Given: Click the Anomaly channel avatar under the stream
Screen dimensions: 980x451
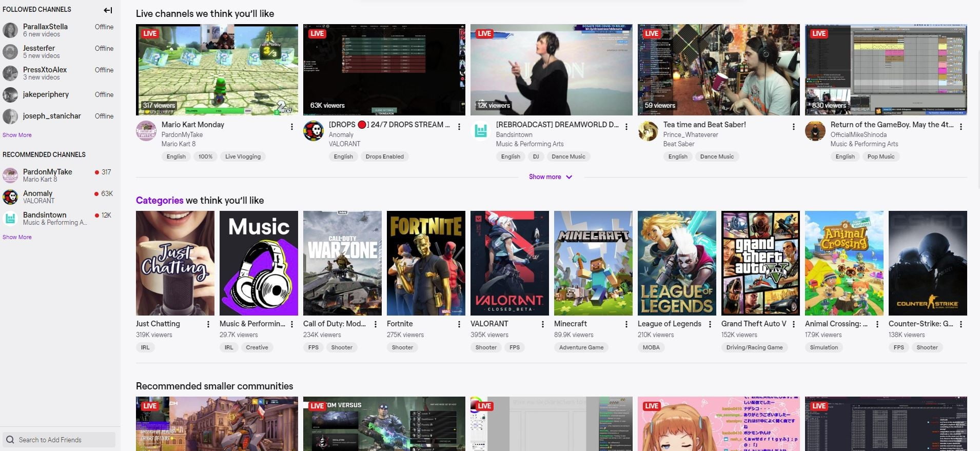Looking at the screenshot, I should [x=313, y=131].
